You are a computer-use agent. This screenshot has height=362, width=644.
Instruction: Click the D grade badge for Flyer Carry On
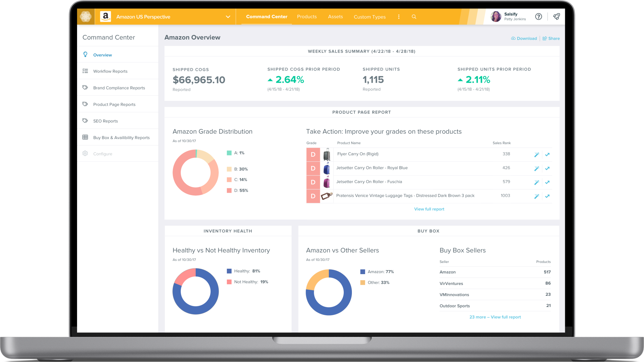[313, 155]
